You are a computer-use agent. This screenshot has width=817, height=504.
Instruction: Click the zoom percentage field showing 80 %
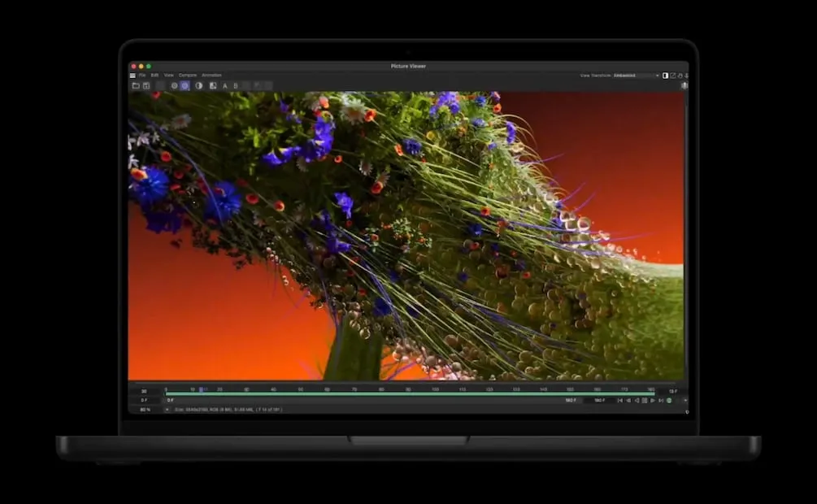(x=145, y=410)
